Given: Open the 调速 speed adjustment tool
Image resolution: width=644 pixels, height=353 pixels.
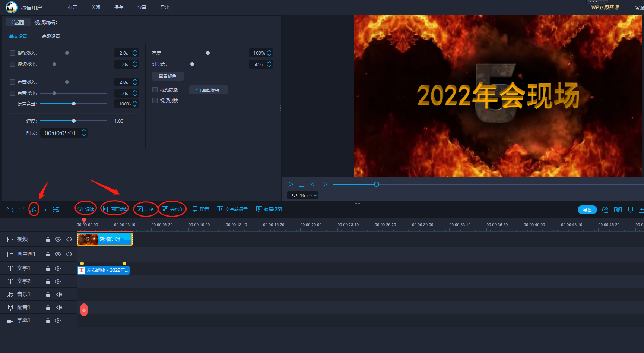Looking at the screenshot, I should 86,209.
